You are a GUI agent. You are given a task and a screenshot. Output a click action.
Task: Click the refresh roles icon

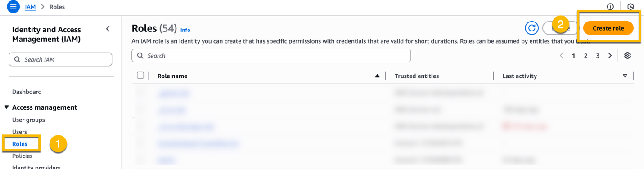tap(531, 28)
